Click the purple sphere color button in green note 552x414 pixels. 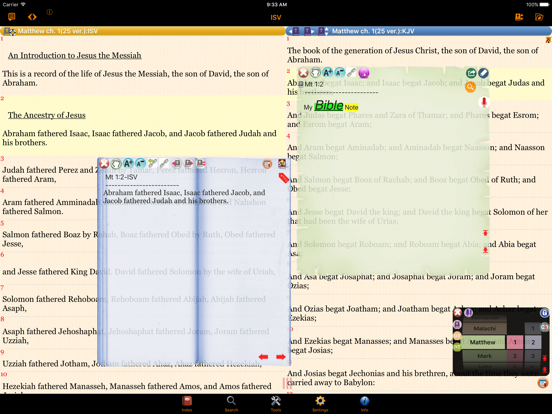pos(364,73)
